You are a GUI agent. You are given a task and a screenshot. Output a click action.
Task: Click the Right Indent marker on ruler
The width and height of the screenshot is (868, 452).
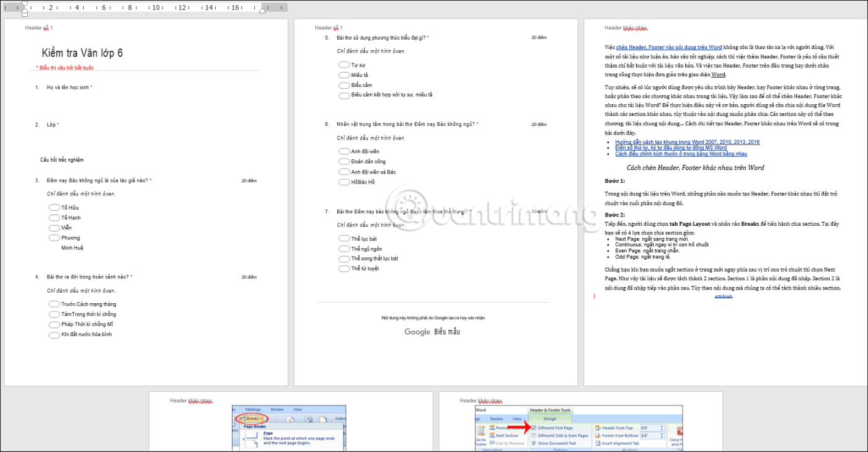(262, 10)
